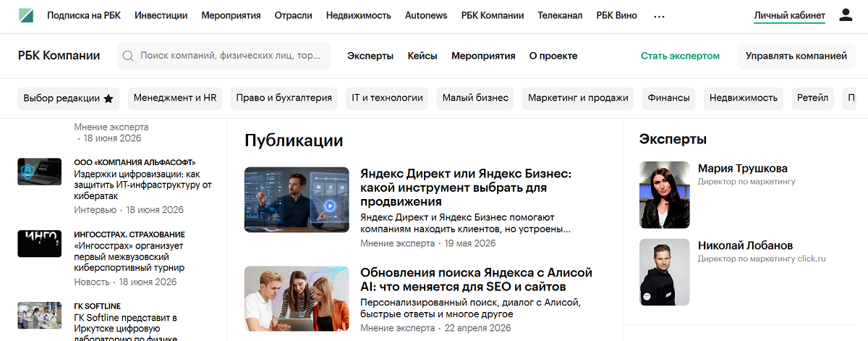Select the Малый бизнес category
The width and height of the screenshot is (868, 341).
tap(475, 98)
